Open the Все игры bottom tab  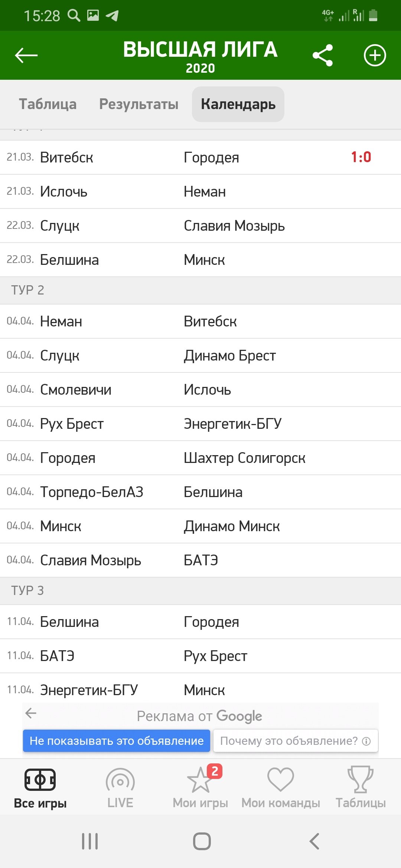(40, 787)
